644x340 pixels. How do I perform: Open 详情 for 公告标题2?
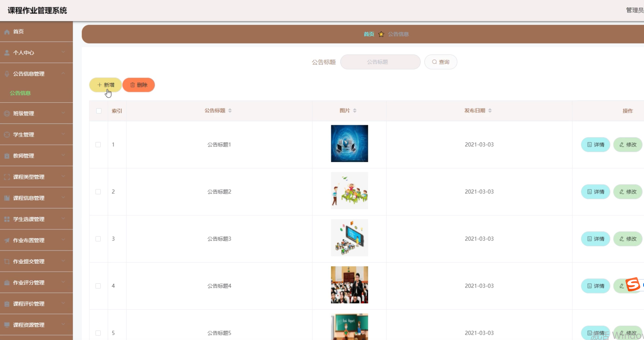(595, 192)
